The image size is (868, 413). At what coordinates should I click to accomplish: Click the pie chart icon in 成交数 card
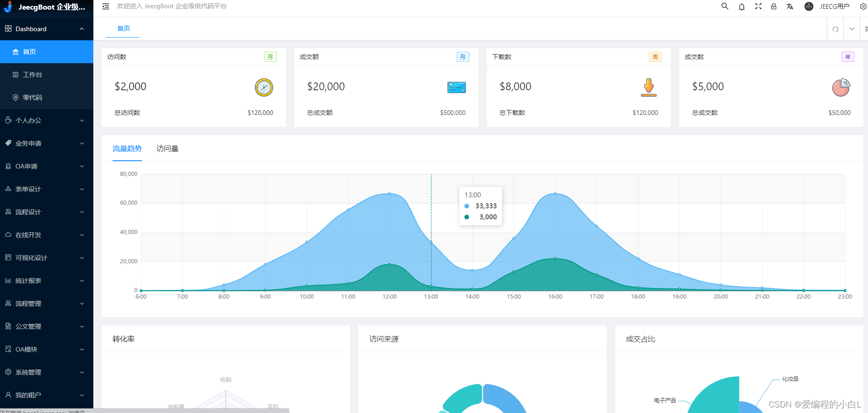coord(841,87)
